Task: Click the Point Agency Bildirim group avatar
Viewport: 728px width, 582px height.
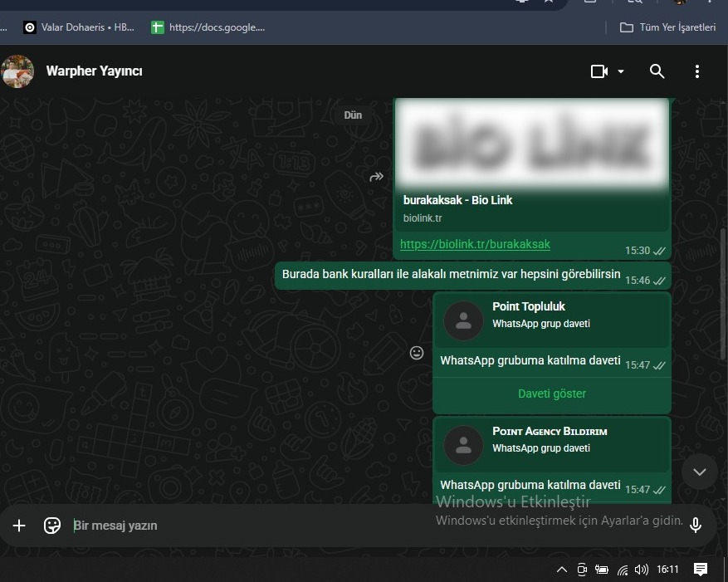Action: click(463, 446)
